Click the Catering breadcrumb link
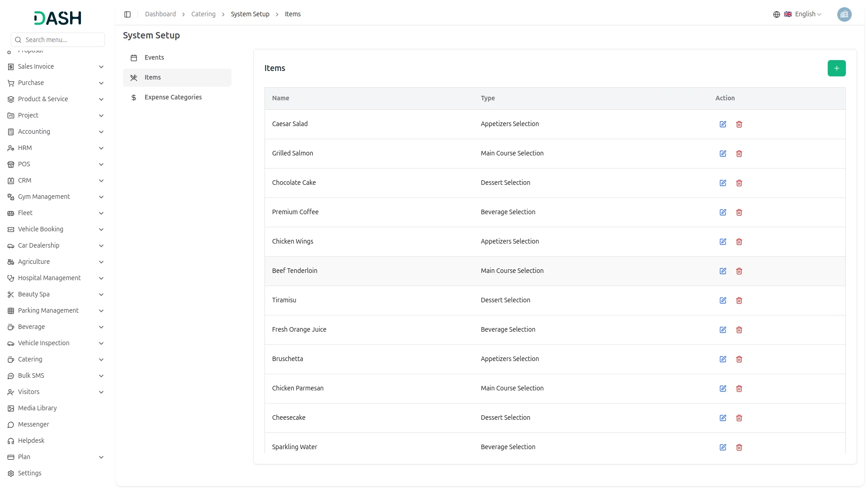 (x=203, y=14)
